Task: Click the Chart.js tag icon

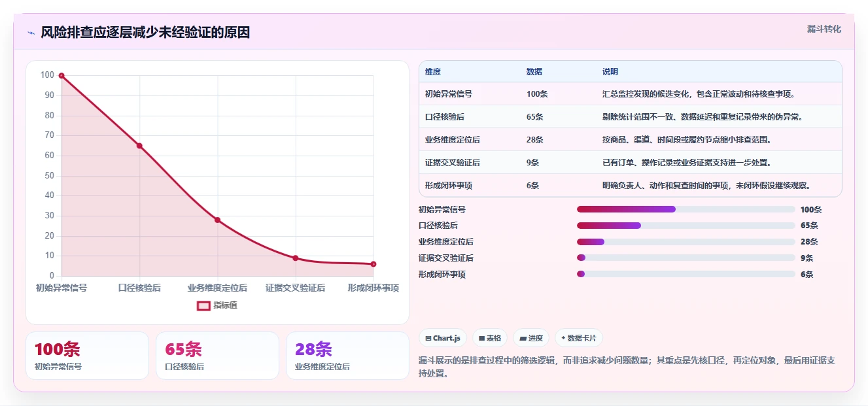Action: point(428,339)
